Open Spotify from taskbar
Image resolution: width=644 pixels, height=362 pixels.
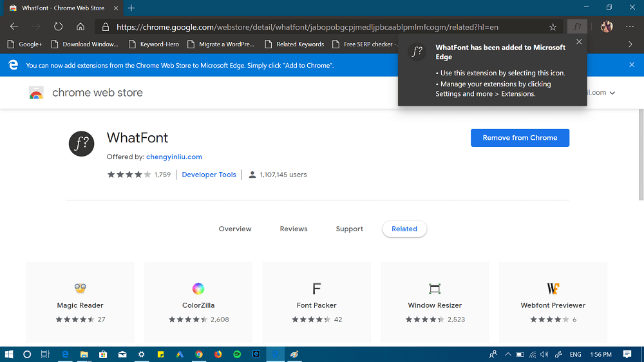click(237, 354)
